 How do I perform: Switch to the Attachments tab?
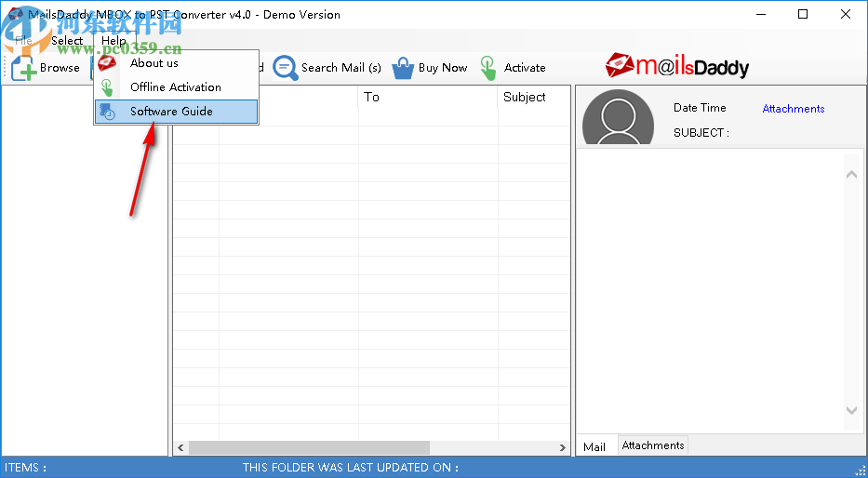tap(653, 445)
